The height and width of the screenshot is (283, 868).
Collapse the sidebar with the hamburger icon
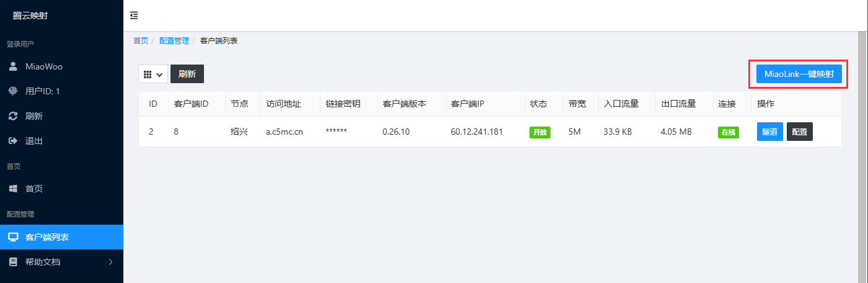pos(134,16)
